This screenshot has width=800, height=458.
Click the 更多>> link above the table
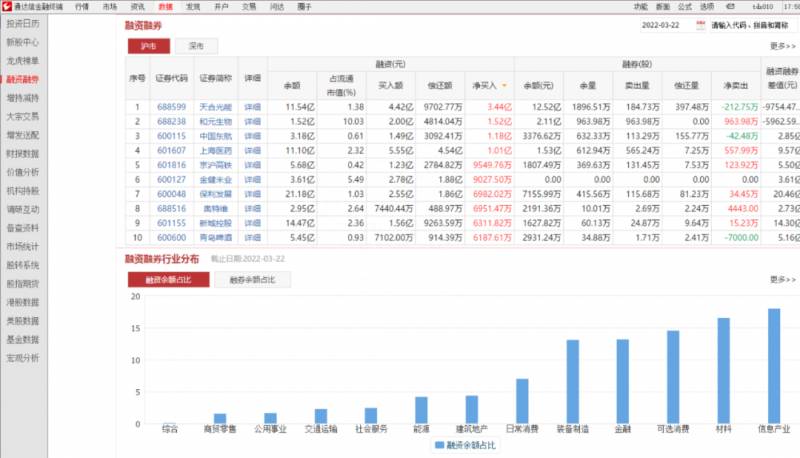(783, 46)
